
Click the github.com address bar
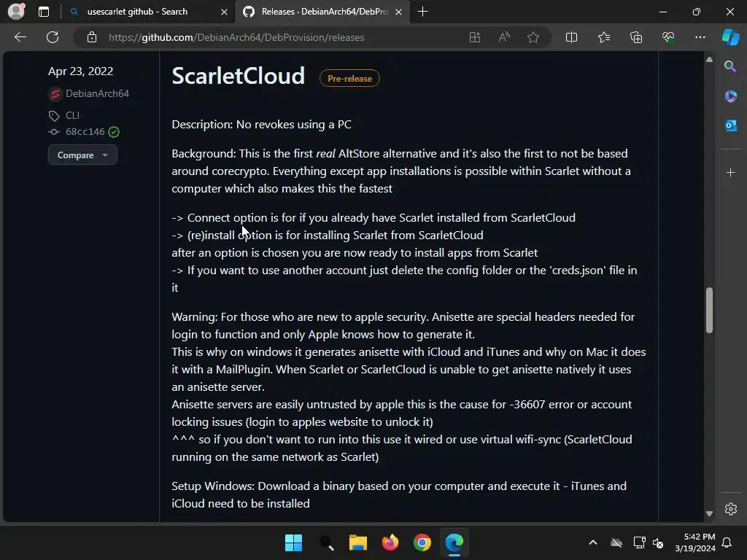coord(236,37)
